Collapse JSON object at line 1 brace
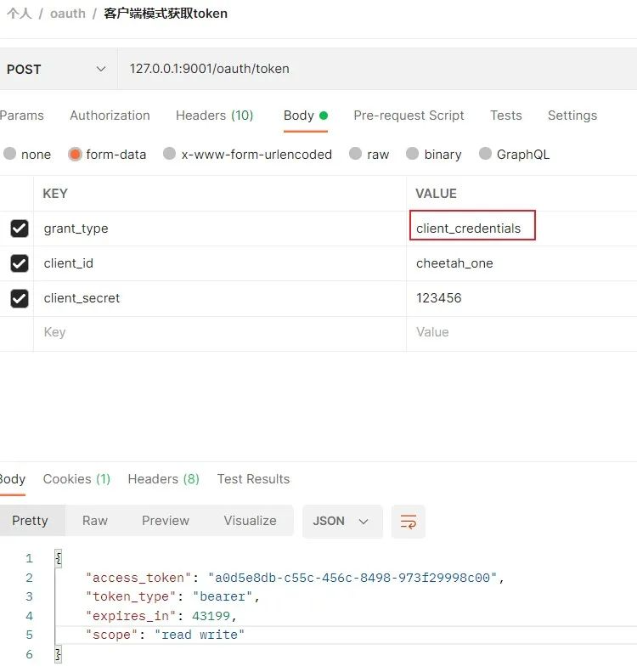Screen dimensions: 637x672 pos(59,558)
